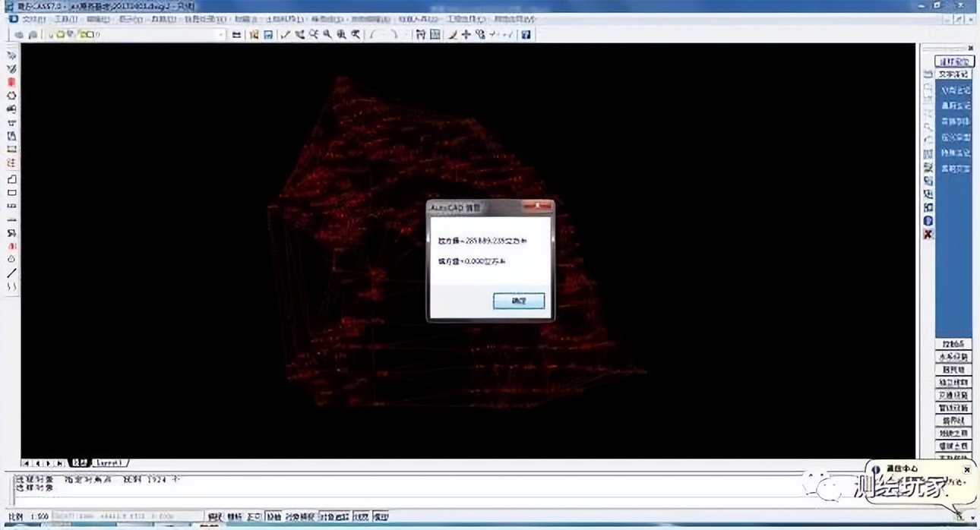Expand the 文字注记 category in the right panel
980x530 pixels.
(953, 74)
